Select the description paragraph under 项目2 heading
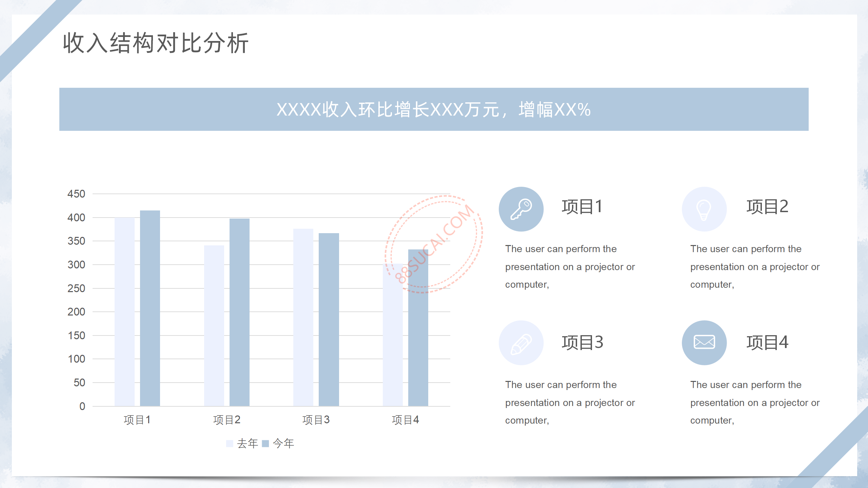Screen dimensions: 868x488 click(x=755, y=267)
